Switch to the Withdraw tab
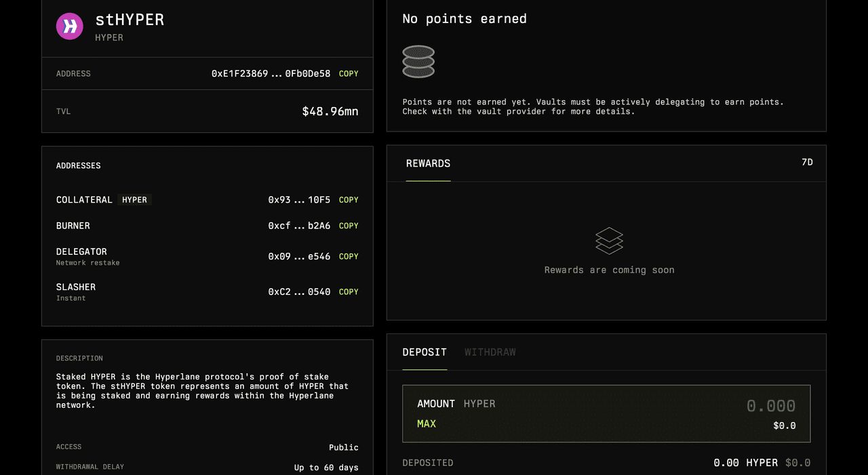Viewport: 868px width, 475px height. 490,352
